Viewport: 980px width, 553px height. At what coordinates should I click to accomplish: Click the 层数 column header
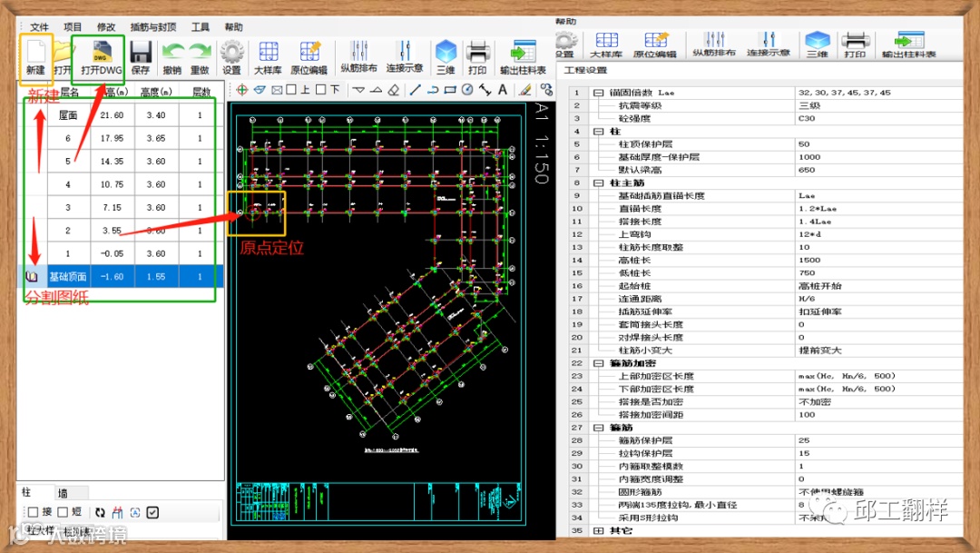pyautogui.click(x=201, y=92)
